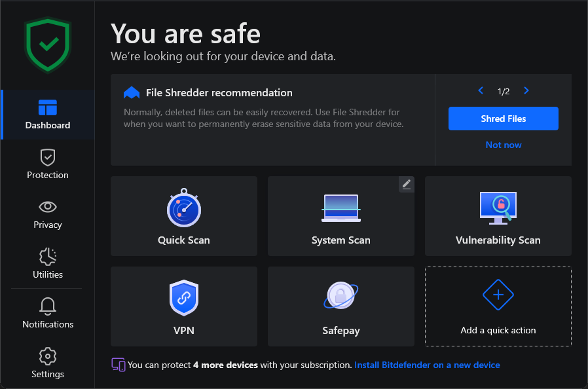Show next recommendation with right chevron
This screenshot has width=588, height=389.
(x=526, y=91)
